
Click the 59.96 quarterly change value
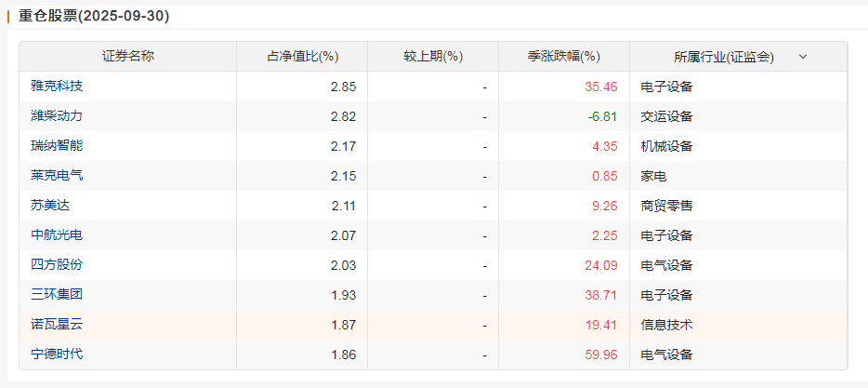coord(601,355)
